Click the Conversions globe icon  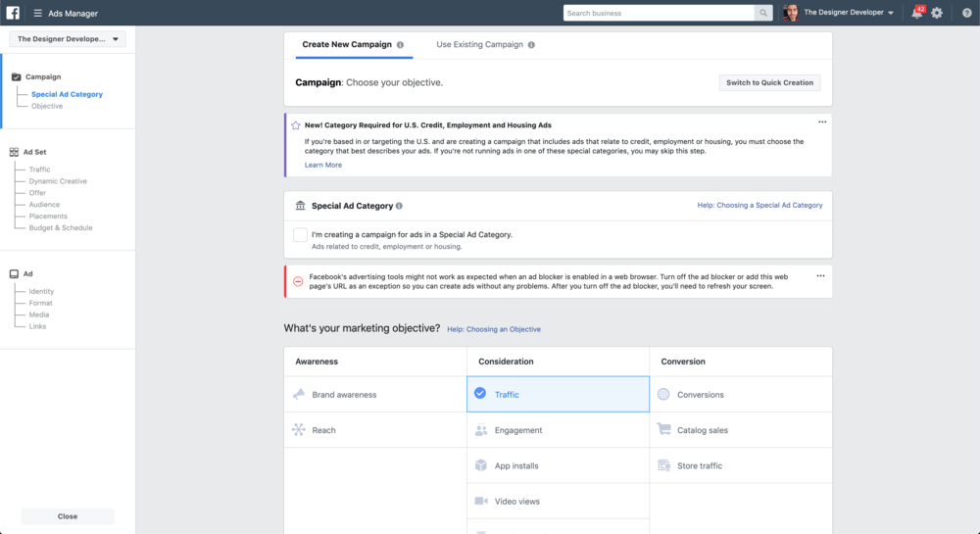click(x=663, y=394)
